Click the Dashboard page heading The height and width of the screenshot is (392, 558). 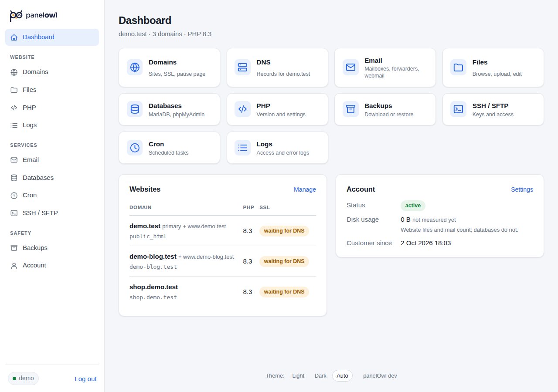pyautogui.click(x=145, y=20)
